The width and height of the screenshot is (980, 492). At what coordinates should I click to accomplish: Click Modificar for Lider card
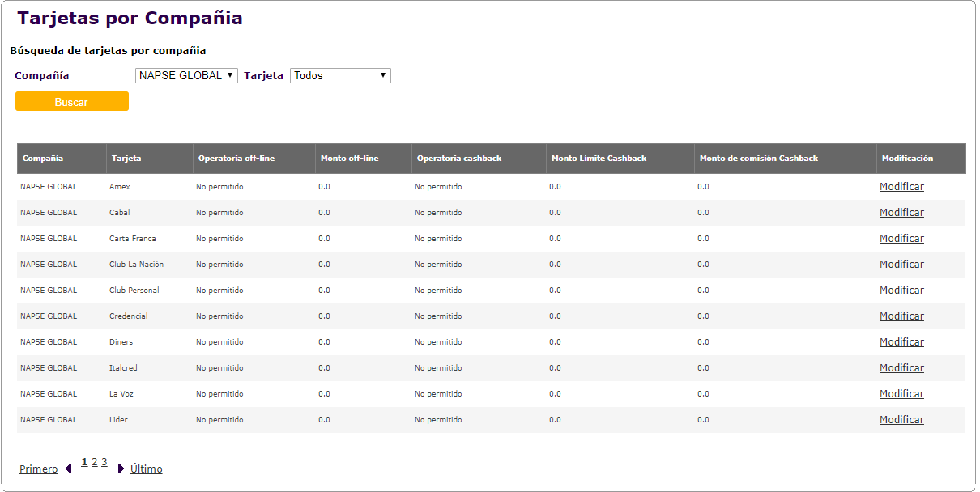[x=901, y=420]
